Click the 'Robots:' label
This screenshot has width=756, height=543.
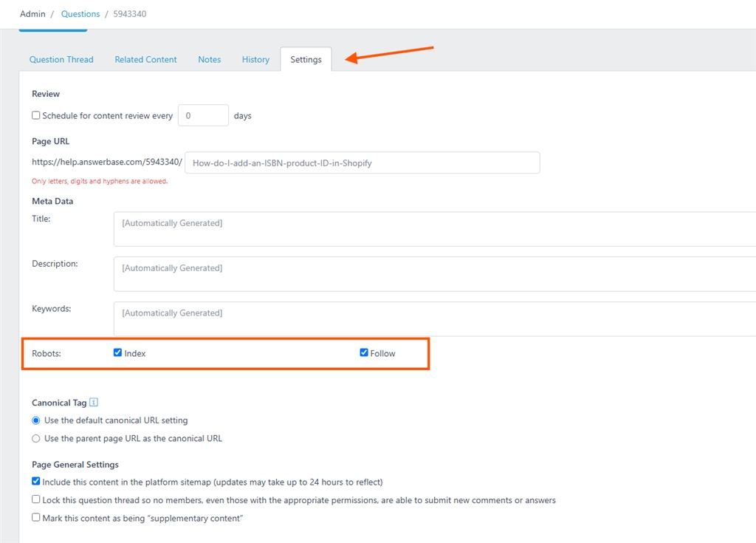47,353
